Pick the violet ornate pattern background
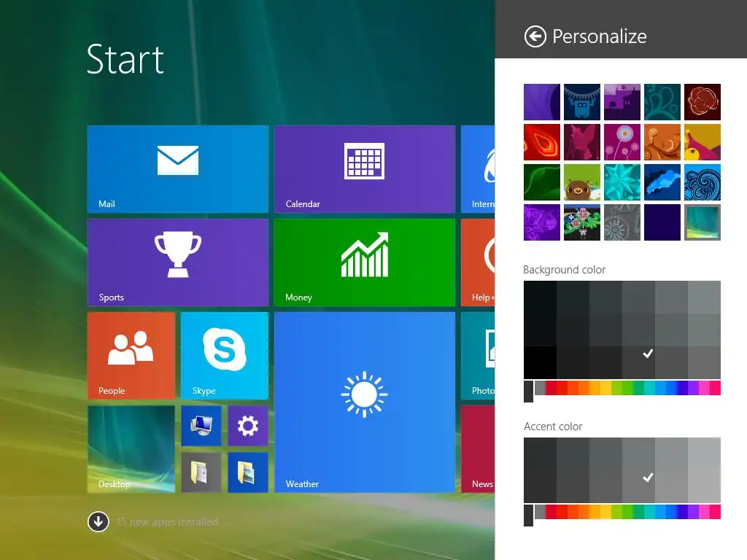 point(542,222)
